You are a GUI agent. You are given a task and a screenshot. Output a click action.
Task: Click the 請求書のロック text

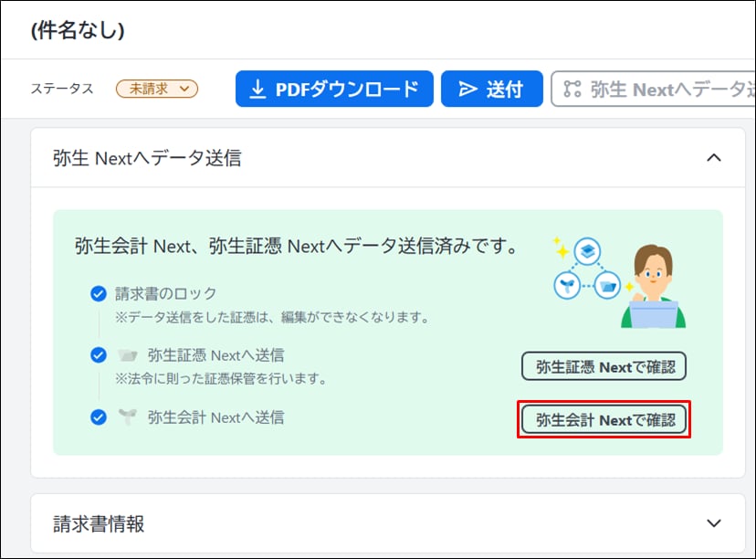point(165,293)
